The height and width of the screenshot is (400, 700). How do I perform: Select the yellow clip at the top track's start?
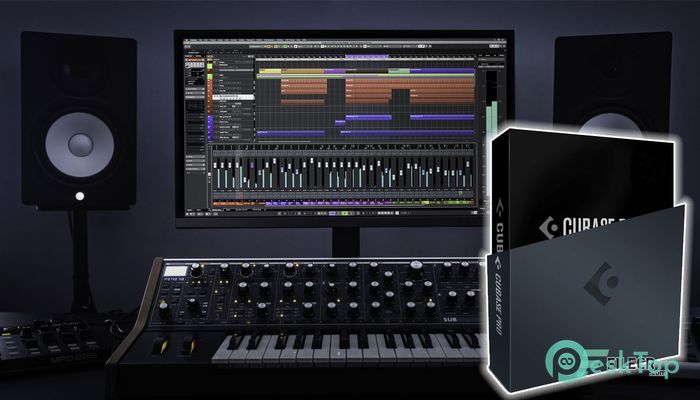[270, 71]
